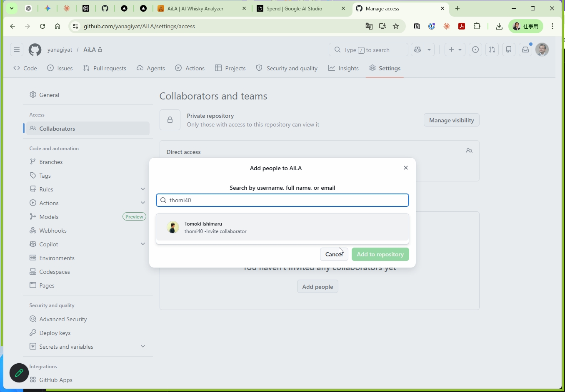View your pull requests icon in header

[x=492, y=50]
